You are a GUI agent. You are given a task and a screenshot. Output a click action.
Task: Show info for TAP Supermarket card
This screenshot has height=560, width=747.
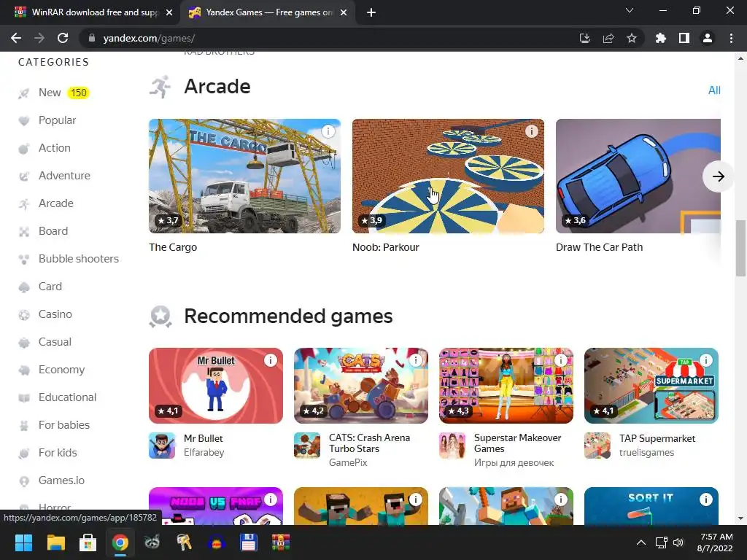(706, 360)
